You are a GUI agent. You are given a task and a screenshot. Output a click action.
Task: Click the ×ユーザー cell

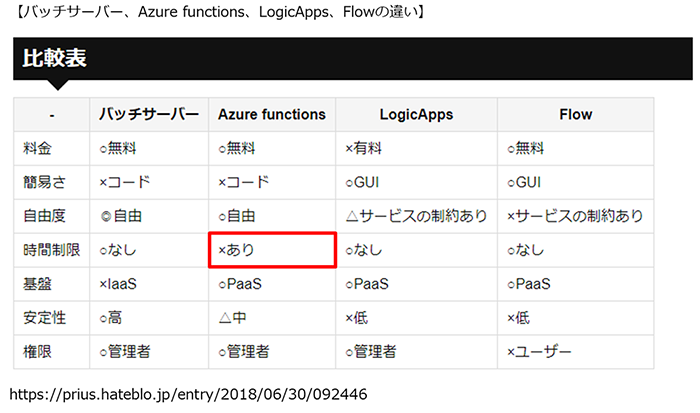(575, 352)
